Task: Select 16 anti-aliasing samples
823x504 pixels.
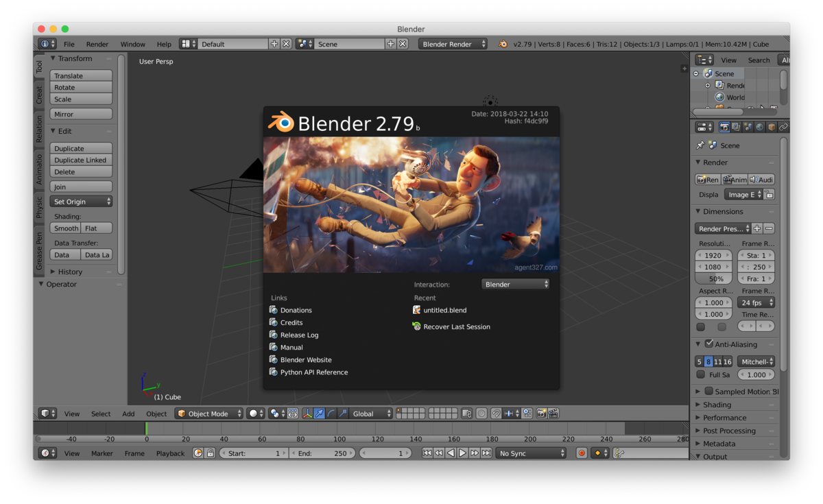Action: point(727,361)
